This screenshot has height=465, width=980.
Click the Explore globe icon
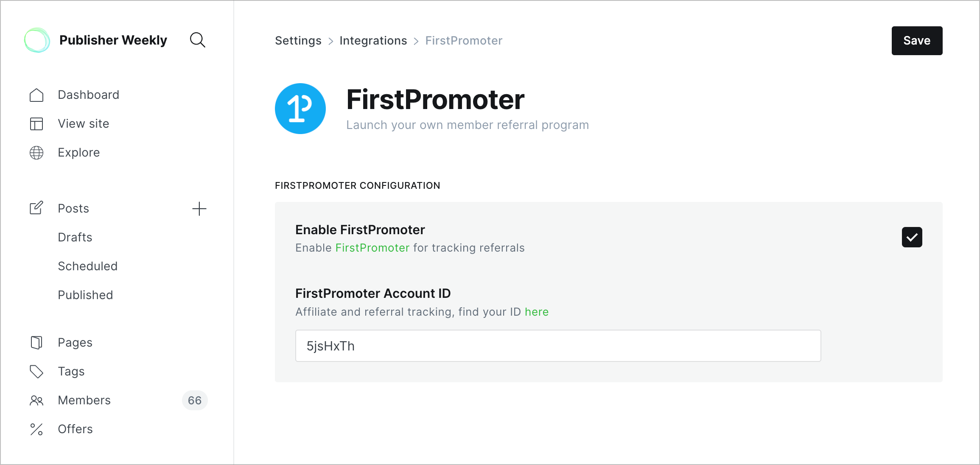(x=36, y=153)
